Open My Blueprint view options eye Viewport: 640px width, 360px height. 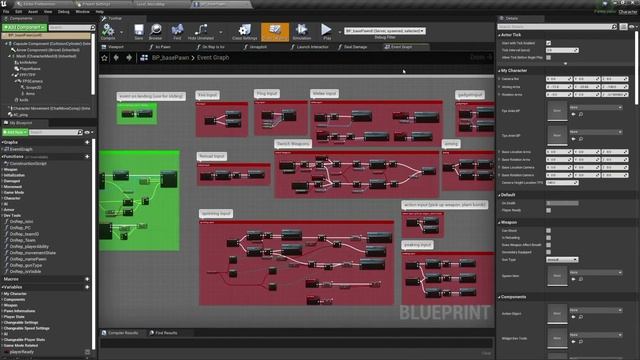tap(87, 132)
